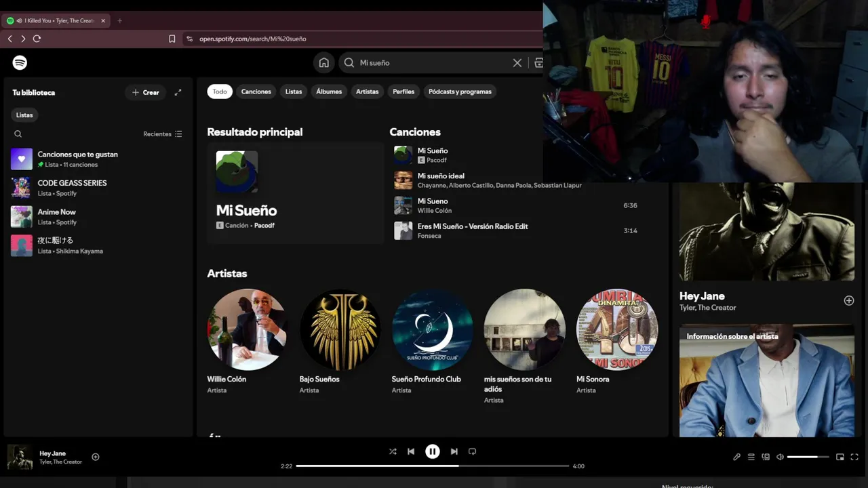This screenshot has width=868, height=488.
Task: Open 夜に駆ける playlist
Action: pyautogui.click(x=98, y=245)
